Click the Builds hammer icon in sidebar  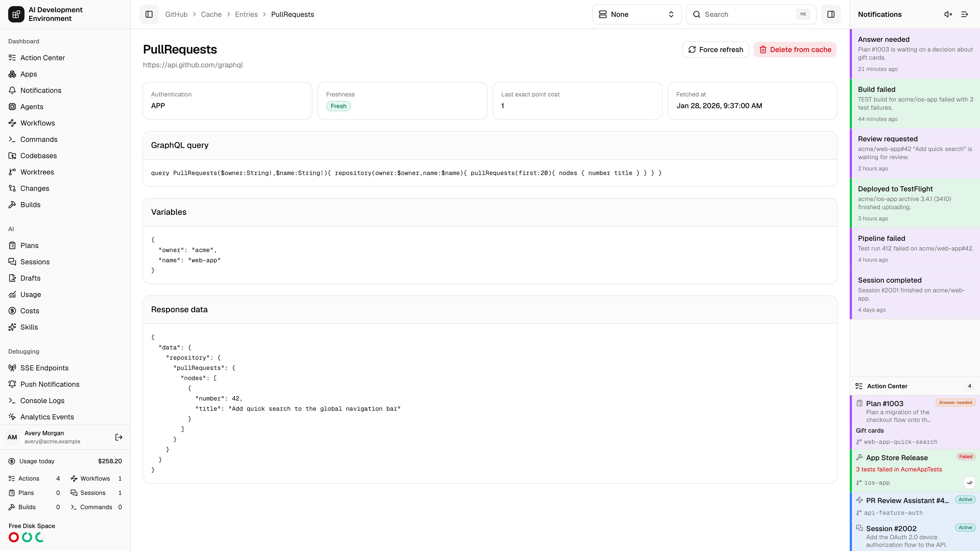coord(12,205)
